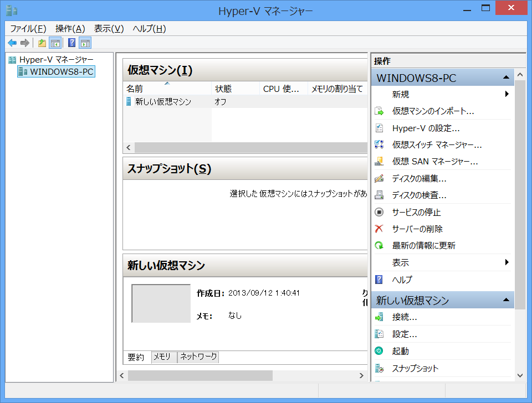The height and width of the screenshot is (403, 532).
Task: Open 仮想 SAN マネージャー... action
Action: pos(435,161)
